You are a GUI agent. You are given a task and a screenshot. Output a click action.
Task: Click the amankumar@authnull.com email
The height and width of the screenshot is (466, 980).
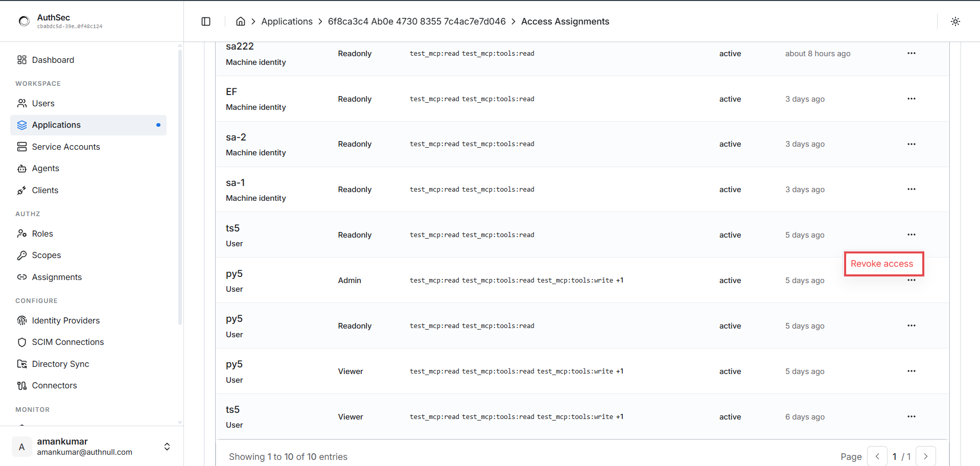(x=85, y=452)
